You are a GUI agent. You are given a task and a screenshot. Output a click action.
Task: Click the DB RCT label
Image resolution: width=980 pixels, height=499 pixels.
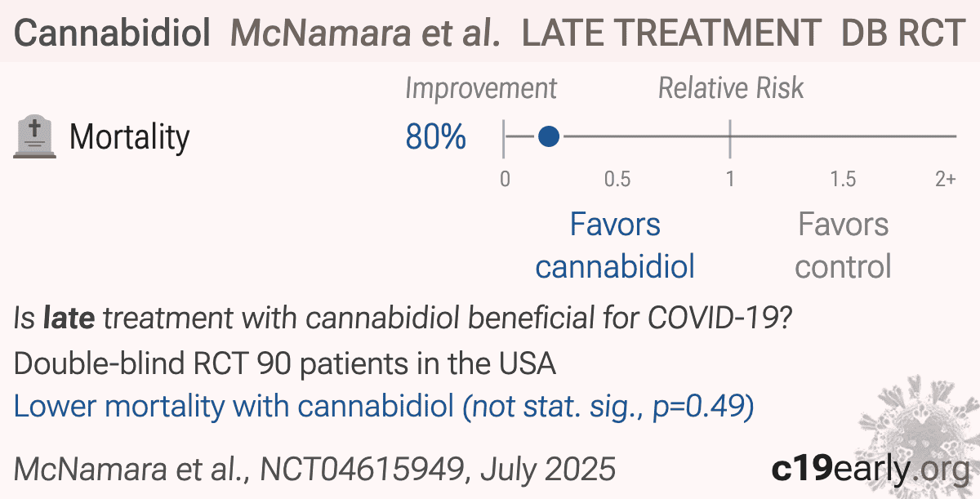(x=902, y=33)
